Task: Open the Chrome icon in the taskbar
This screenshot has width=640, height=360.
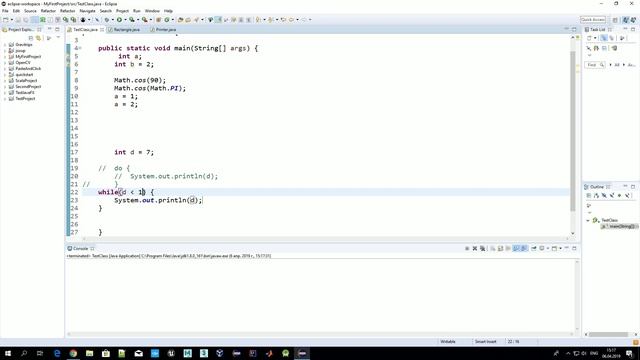Action: [x=73, y=353]
